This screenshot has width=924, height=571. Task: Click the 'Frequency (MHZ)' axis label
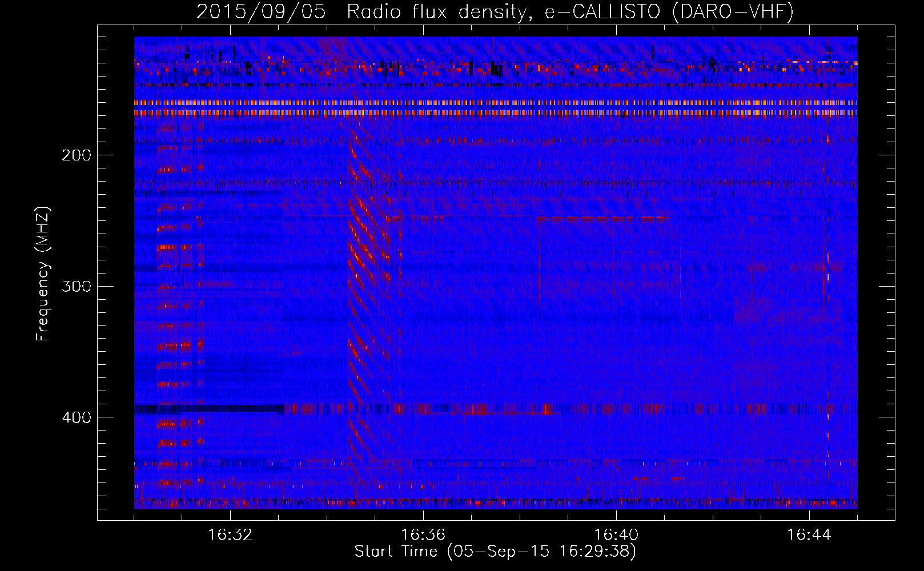pyautogui.click(x=43, y=274)
